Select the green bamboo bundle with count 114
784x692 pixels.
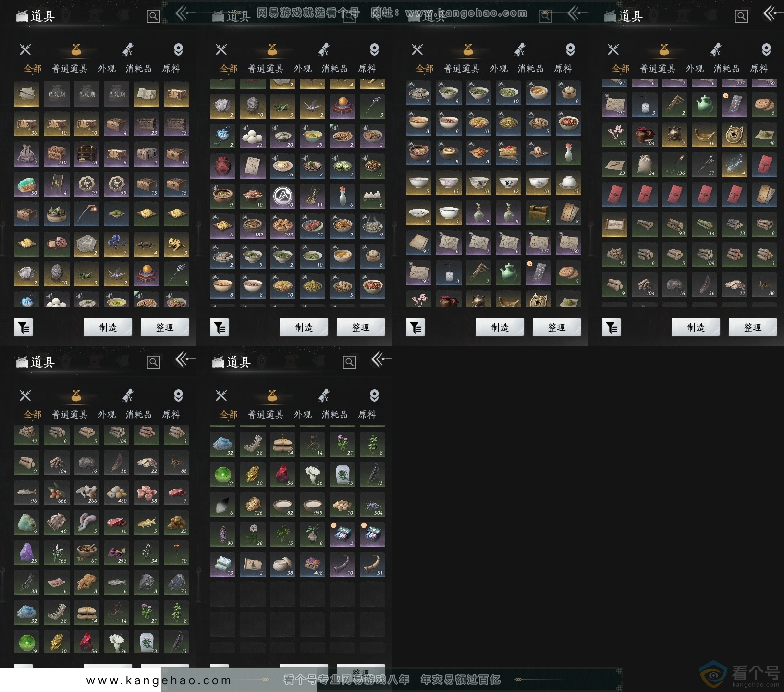point(705,225)
